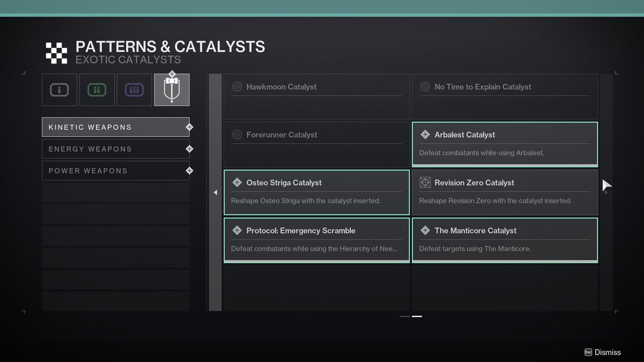Open Kinetic Weapons category
Viewport: 644px width, 362px height.
pos(115,127)
